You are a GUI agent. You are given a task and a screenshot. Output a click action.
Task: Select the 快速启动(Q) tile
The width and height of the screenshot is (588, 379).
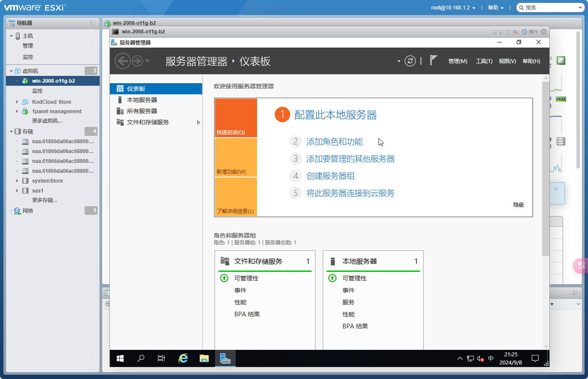click(236, 118)
